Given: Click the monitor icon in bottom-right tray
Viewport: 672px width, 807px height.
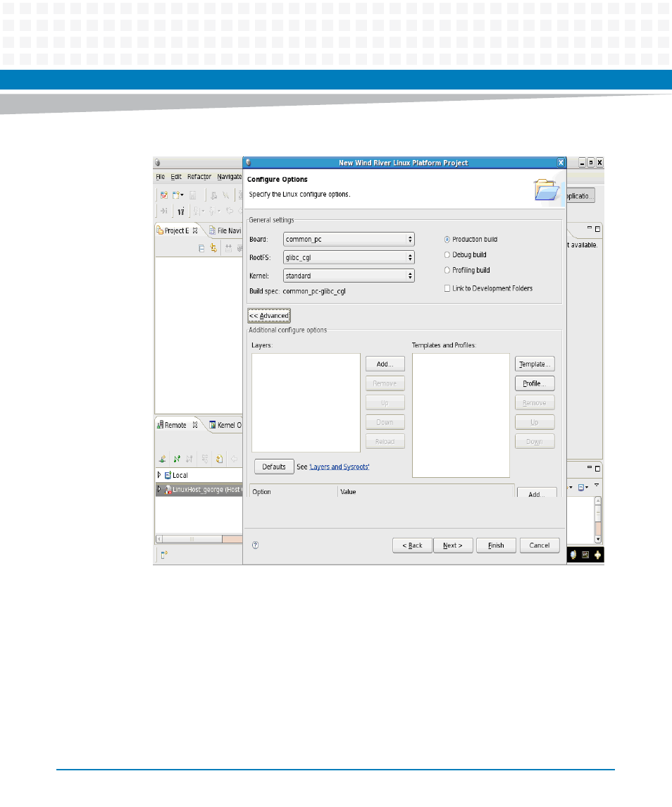Looking at the screenshot, I should pos(585,555).
